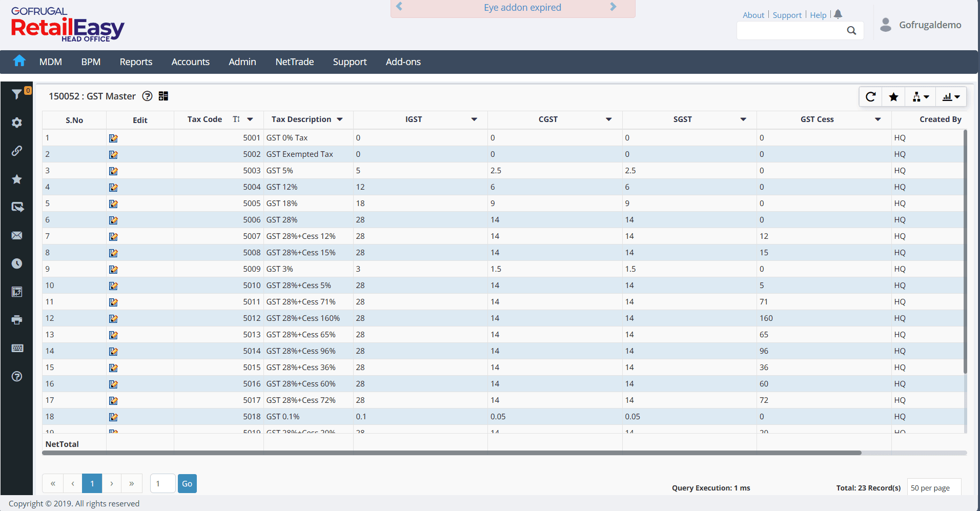Screen dimensions: 980x511
Task: Click the notification bell icon
Action: pos(838,14)
